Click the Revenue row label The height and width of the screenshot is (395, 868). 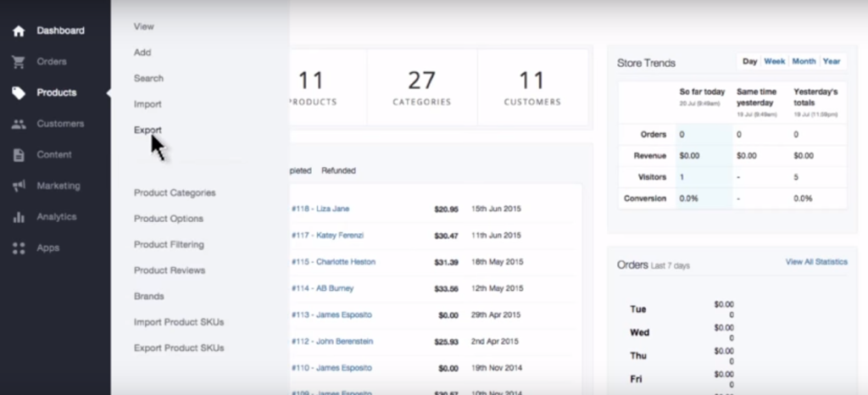[650, 156]
